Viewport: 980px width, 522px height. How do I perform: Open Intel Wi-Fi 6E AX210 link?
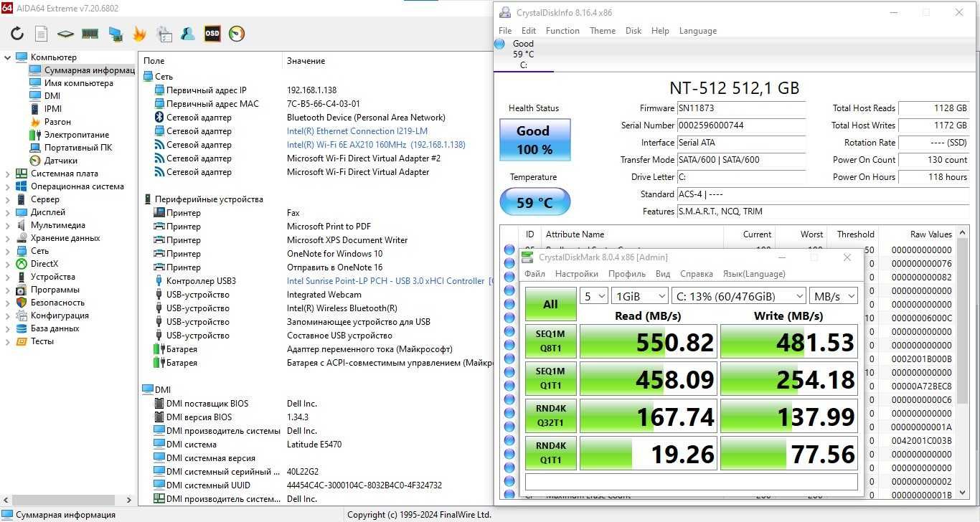coord(376,145)
